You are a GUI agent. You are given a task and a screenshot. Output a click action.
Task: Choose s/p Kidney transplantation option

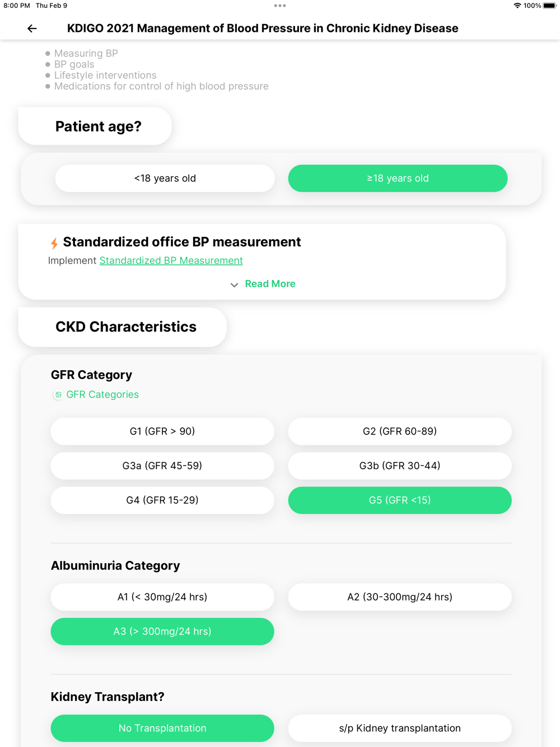point(399,728)
